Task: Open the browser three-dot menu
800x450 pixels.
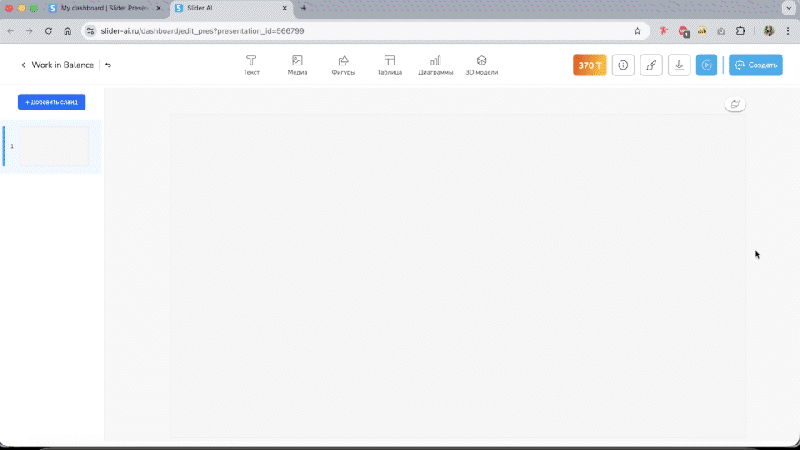Action: point(788,31)
